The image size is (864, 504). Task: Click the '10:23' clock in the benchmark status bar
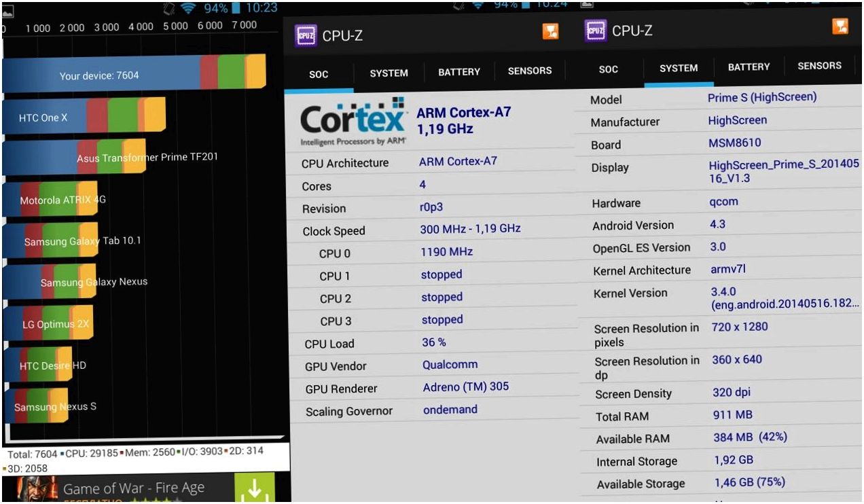[261, 8]
